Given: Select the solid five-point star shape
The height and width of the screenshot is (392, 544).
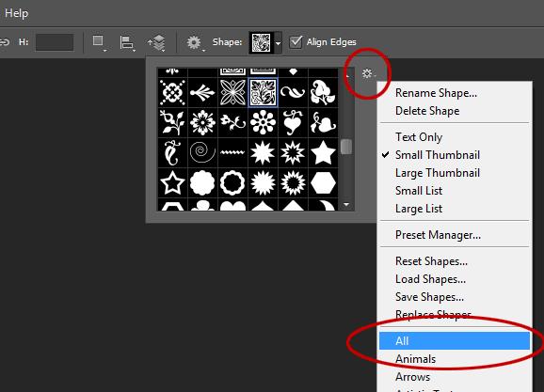Looking at the screenshot, I should click(323, 152).
